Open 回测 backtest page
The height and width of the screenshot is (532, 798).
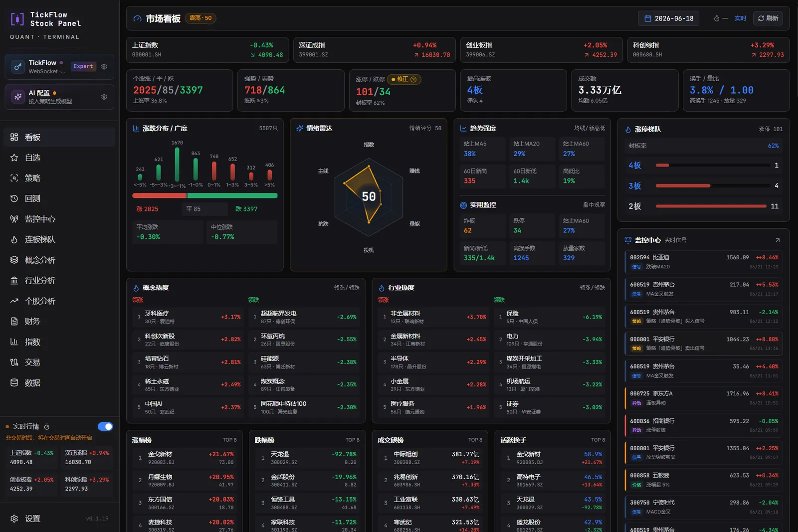pos(59,198)
